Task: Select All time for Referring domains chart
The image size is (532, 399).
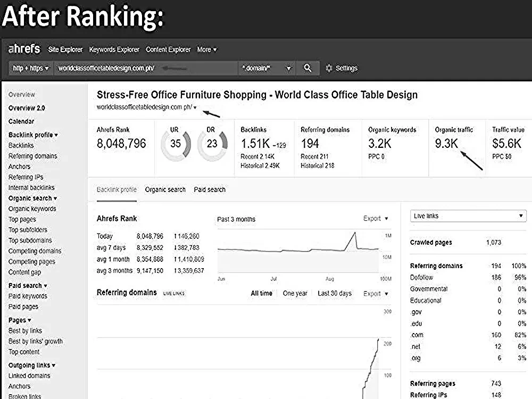Action: click(x=261, y=294)
